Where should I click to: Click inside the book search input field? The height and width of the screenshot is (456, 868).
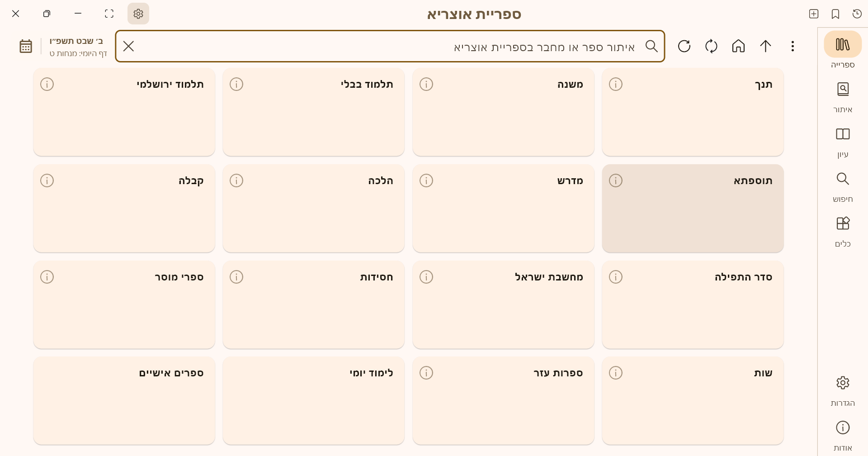click(x=497, y=46)
